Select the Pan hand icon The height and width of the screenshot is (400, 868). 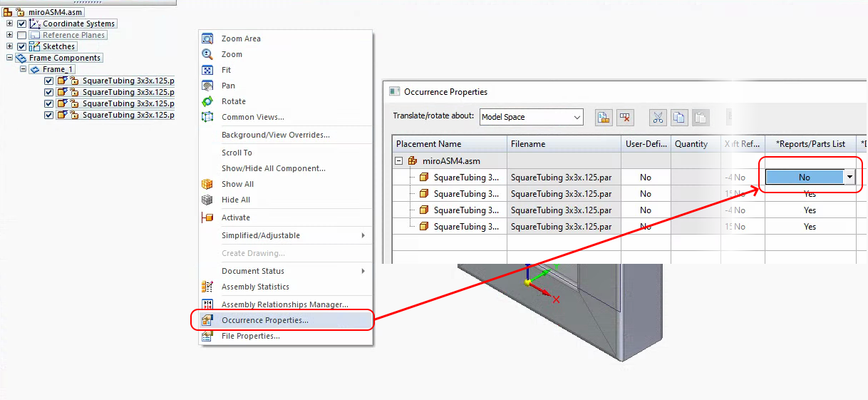click(x=207, y=86)
